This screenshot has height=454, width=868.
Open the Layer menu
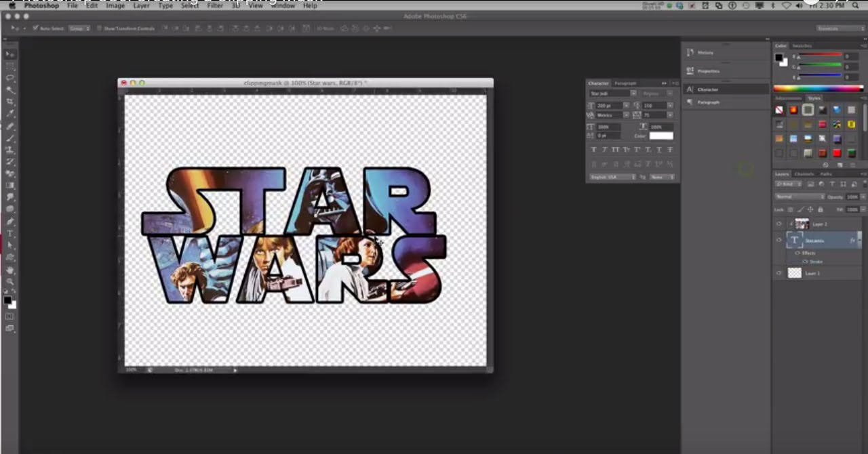click(141, 5)
